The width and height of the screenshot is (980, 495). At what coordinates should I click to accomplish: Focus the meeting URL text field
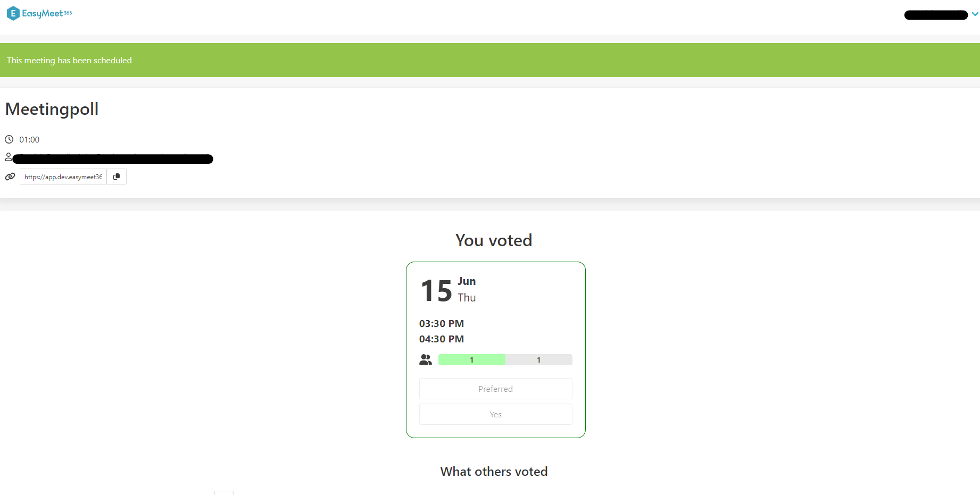[63, 177]
